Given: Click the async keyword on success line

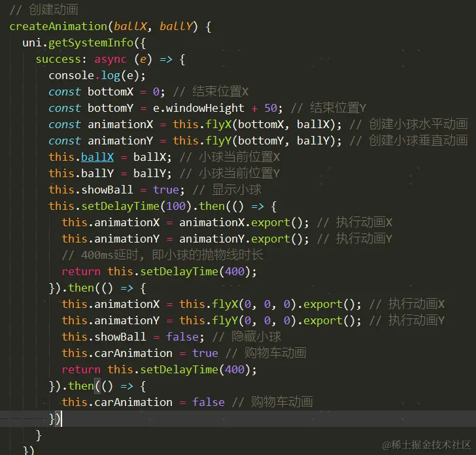Looking at the screenshot, I should [110, 59].
